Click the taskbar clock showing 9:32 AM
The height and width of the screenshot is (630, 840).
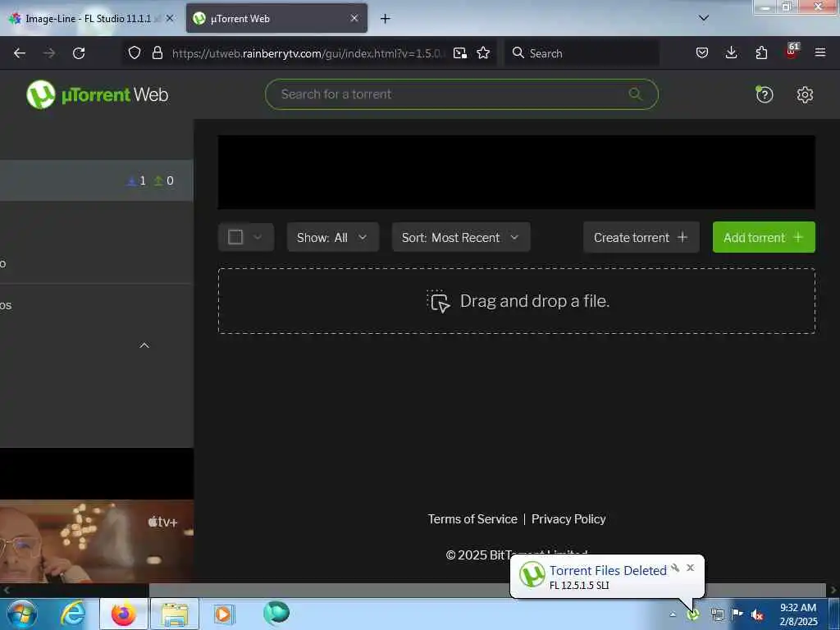(x=798, y=614)
